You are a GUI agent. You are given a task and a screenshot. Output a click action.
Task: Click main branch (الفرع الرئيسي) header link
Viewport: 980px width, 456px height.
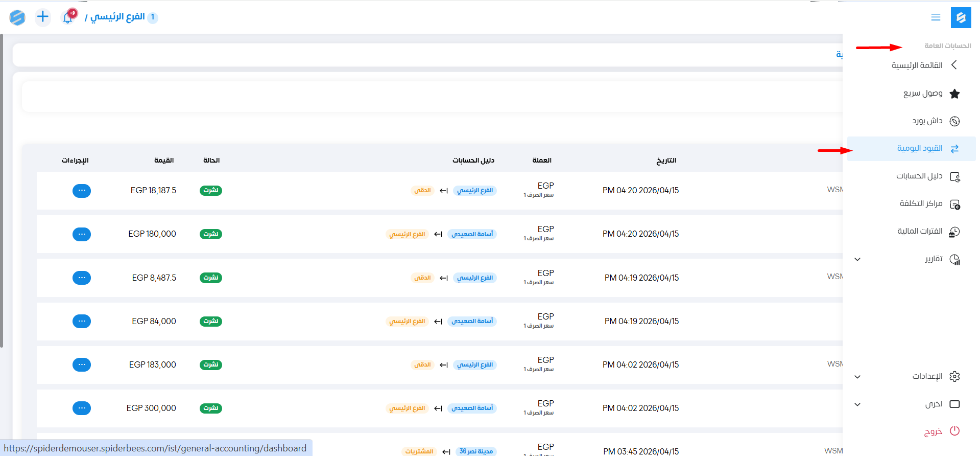[117, 17]
